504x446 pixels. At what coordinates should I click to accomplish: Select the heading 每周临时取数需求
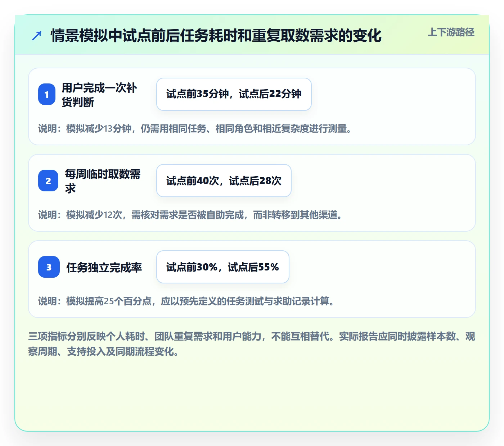103,181
